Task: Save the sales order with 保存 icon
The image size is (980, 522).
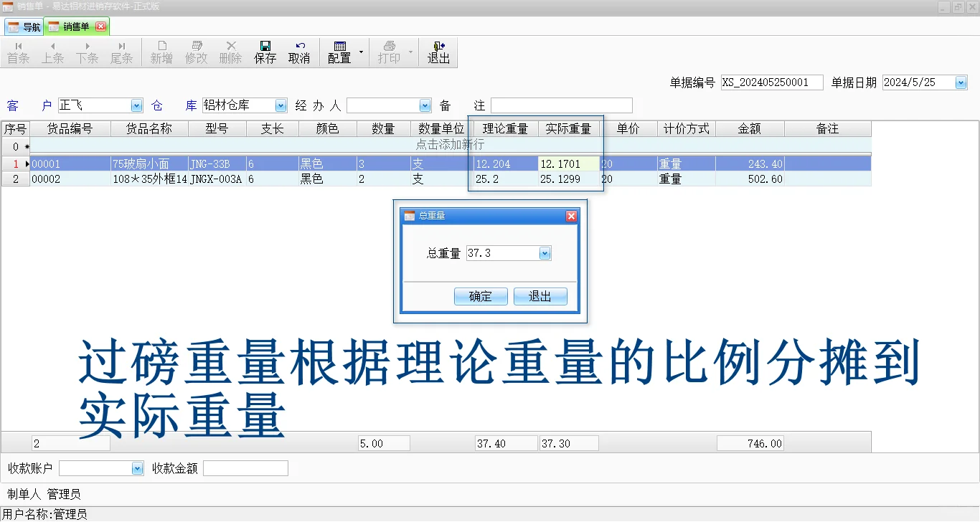Action: [265, 52]
